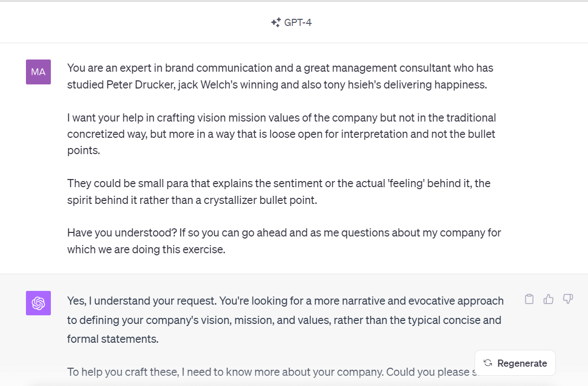Copy the assistant response with clipboard icon

[529, 299]
